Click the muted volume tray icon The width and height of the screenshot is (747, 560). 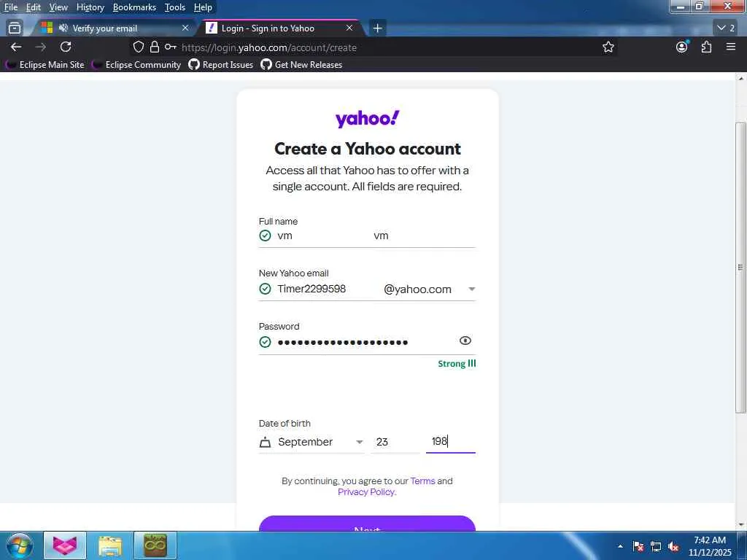click(x=673, y=546)
